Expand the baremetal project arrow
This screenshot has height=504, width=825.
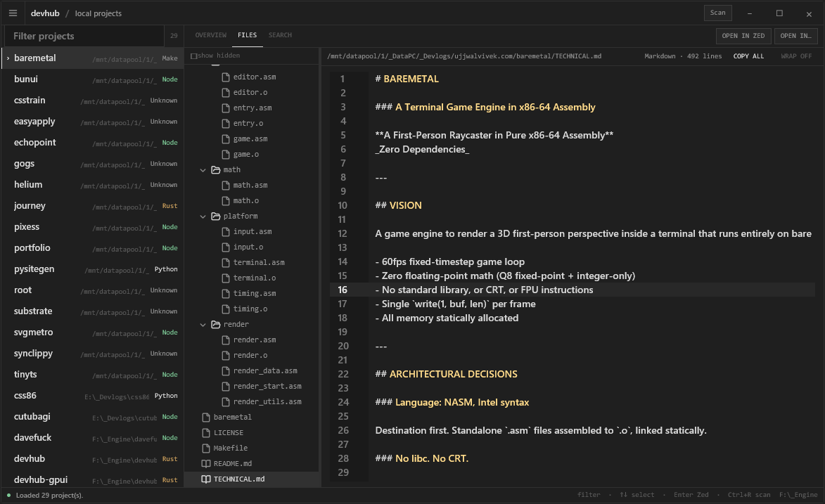[8, 58]
